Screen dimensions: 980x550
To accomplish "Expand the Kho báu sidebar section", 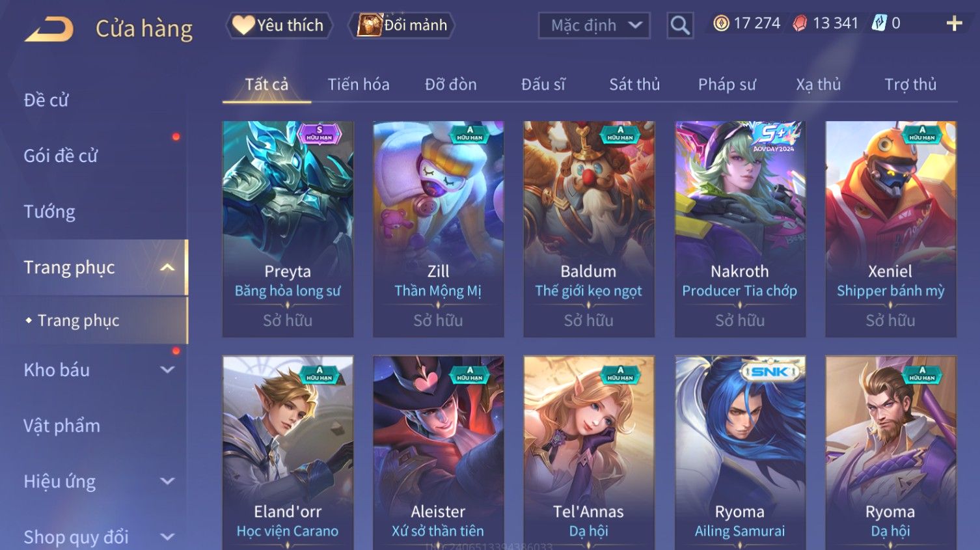I will [x=167, y=370].
